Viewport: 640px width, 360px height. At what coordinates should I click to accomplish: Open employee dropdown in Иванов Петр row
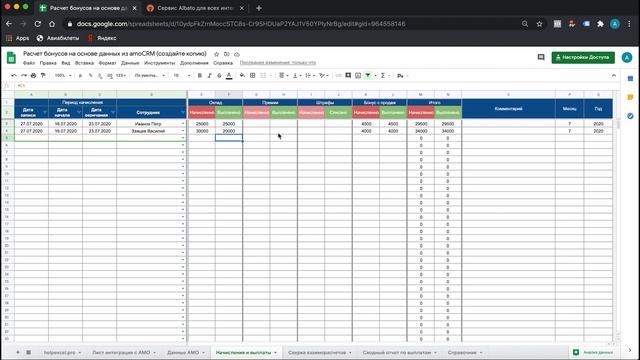182,124
